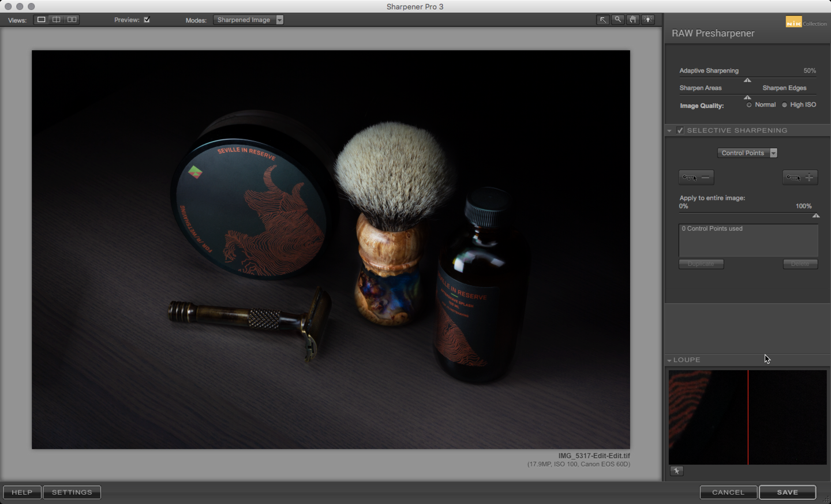Click the Duplicate control point button
This screenshot has height=504, width=831.
(x=701, y=264)
